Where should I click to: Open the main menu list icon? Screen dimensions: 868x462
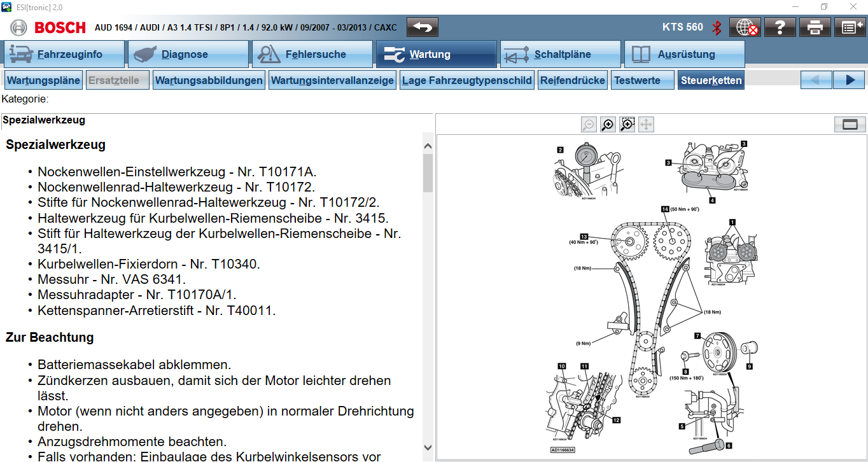850,27
